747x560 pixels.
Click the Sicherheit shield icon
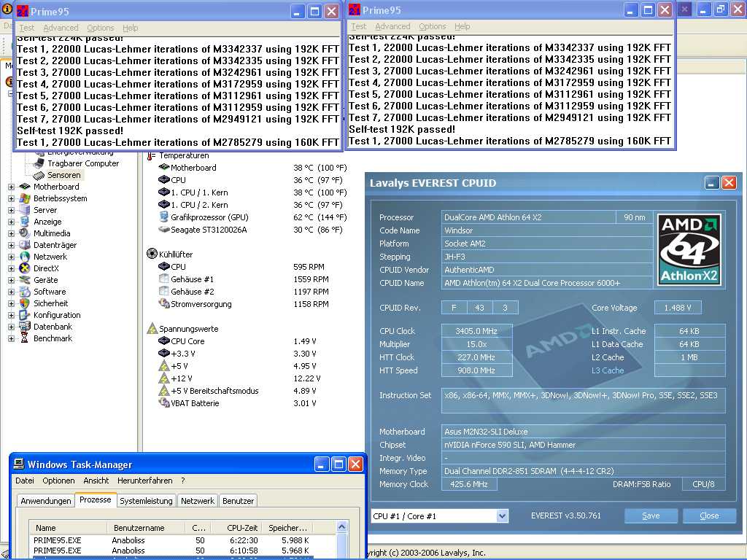pyautogui.click(x=24, y=303)
